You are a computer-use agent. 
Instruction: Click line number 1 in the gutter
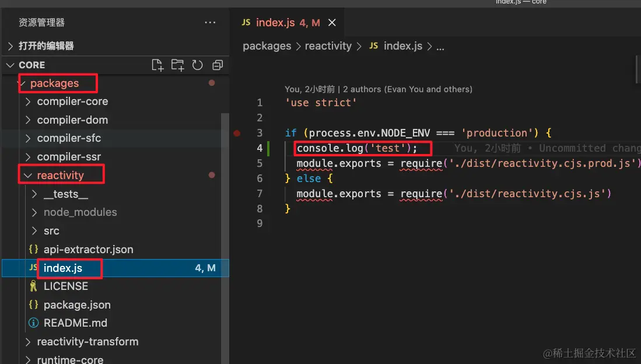point(260,103)
